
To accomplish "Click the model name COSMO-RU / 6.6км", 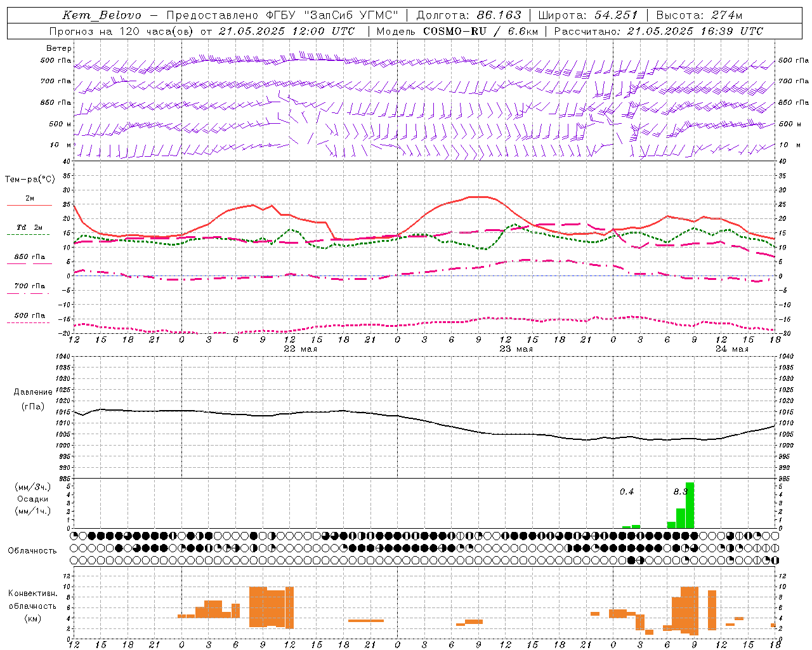I will tap(480, 31).
